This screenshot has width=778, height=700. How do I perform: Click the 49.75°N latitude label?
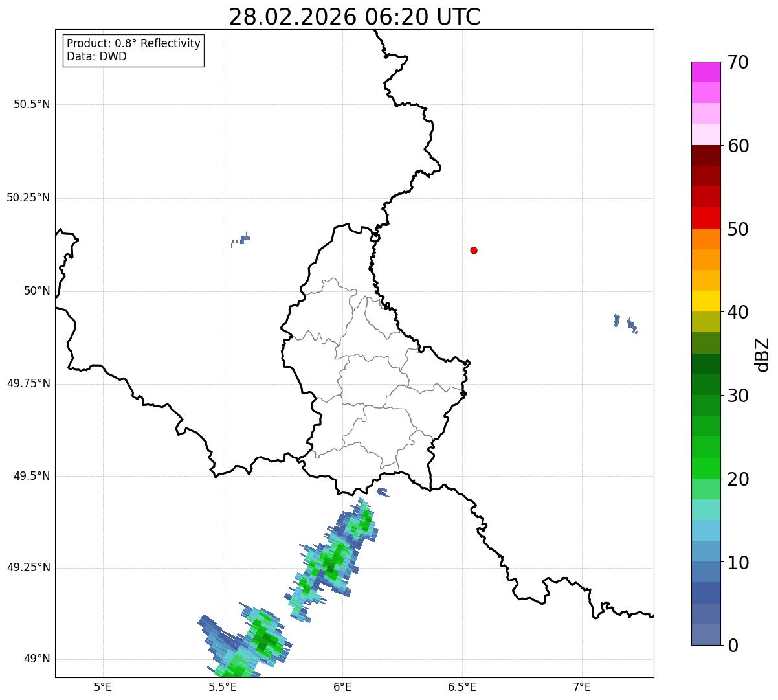(x=28, y=383)
